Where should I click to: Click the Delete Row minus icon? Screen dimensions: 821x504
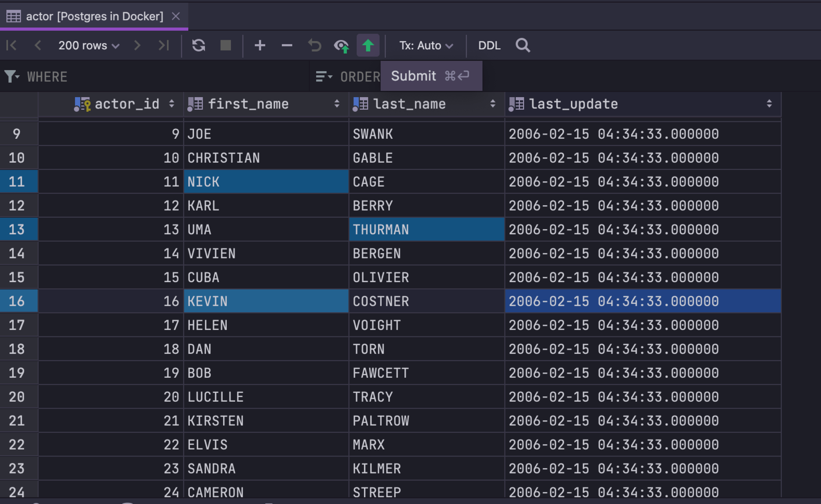(287, 45)
